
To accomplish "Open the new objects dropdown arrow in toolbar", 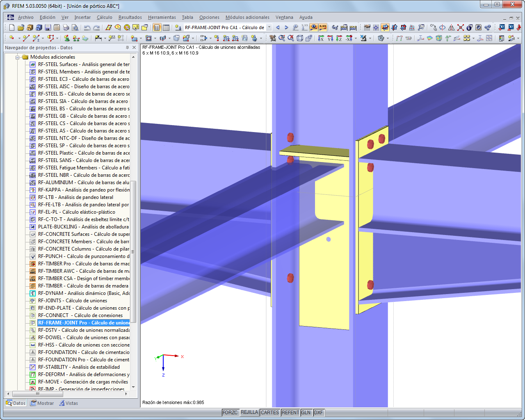I will pyautogui.click(x=19, y=38).
